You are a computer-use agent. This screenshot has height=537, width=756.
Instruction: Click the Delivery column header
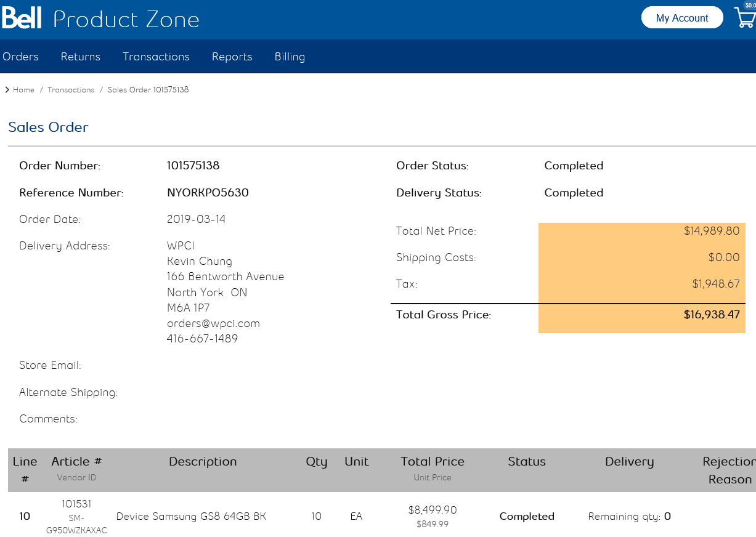click(x=630, y=462)
